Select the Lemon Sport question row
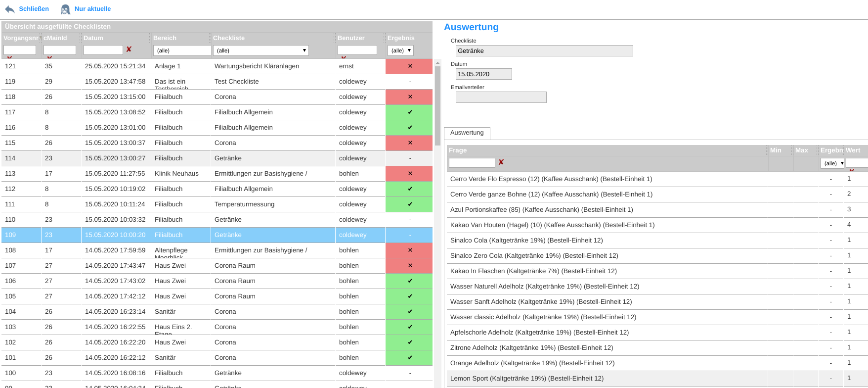The height and width of the screenshot is (388, 868). (x=527, y=379)
